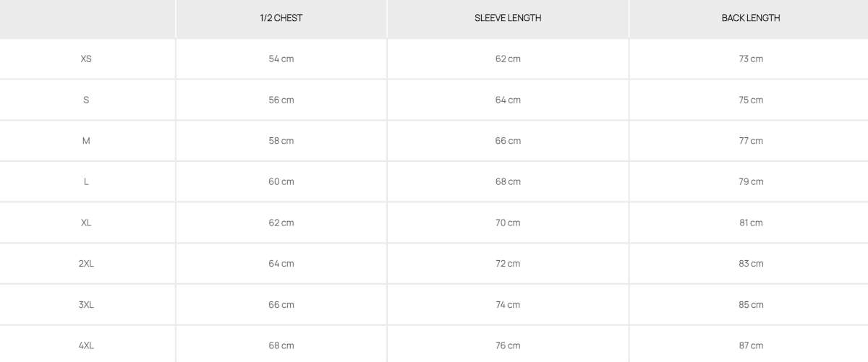Click the 60 cm chest cell

point(281,181)
